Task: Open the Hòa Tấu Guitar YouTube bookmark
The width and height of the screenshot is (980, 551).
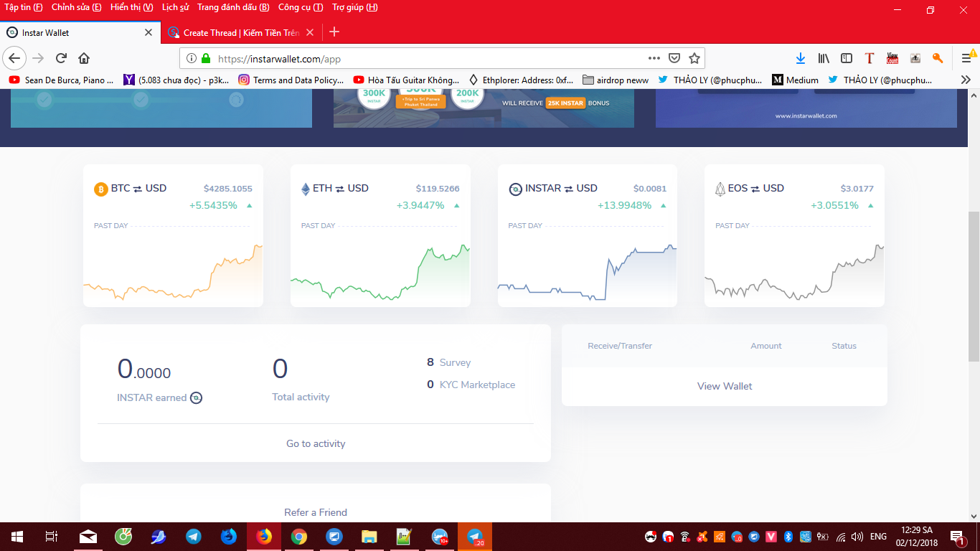Action: 406,80
